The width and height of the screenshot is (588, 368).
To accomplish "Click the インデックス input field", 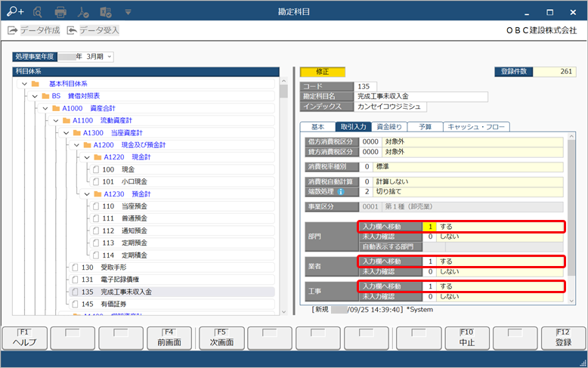I will (x=390, y=107).
